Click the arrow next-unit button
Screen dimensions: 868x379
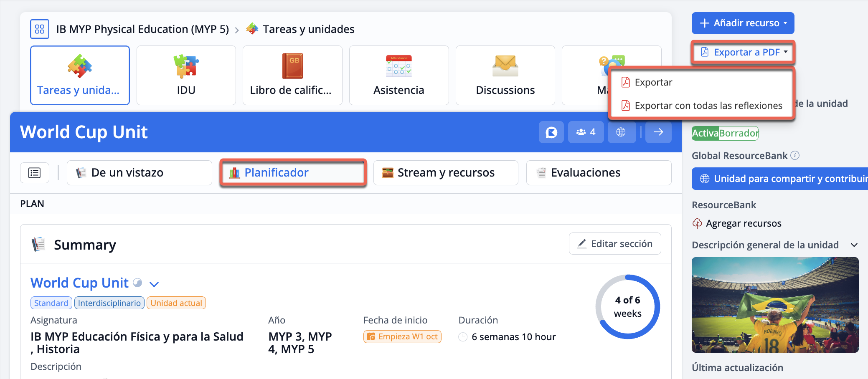pos(658,132)
